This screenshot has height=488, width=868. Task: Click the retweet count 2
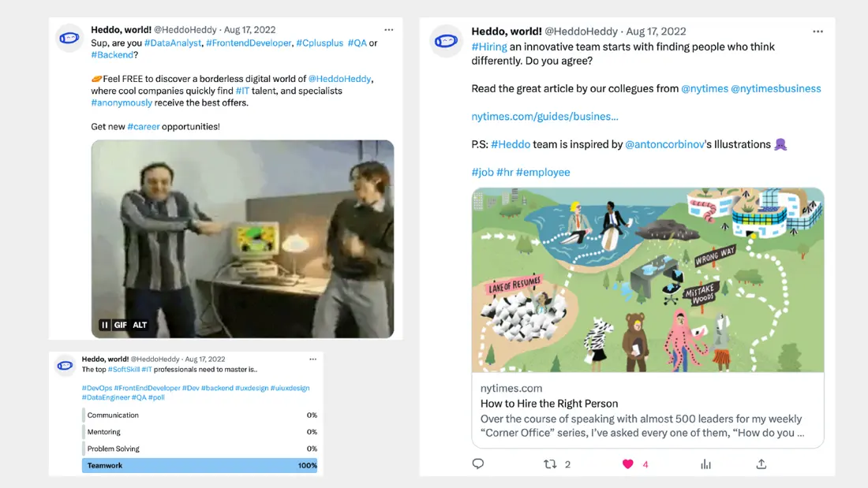tap(567, 464)
